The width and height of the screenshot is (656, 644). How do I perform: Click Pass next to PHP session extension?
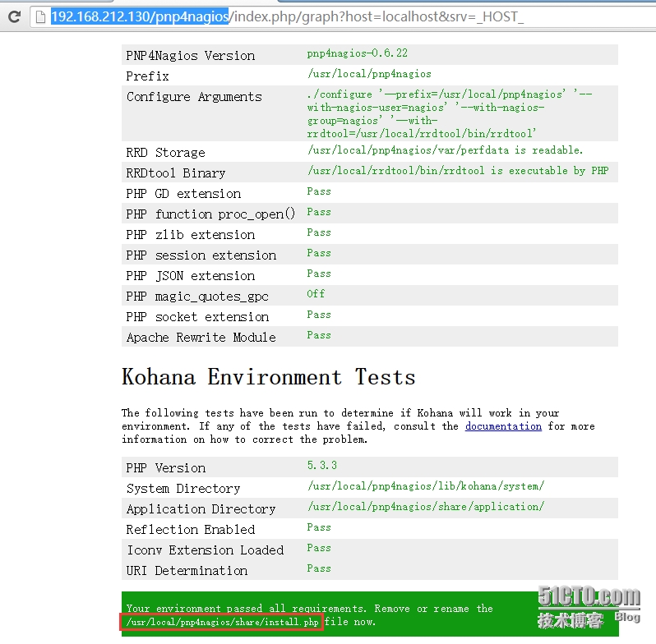click(x=319, y=253)
